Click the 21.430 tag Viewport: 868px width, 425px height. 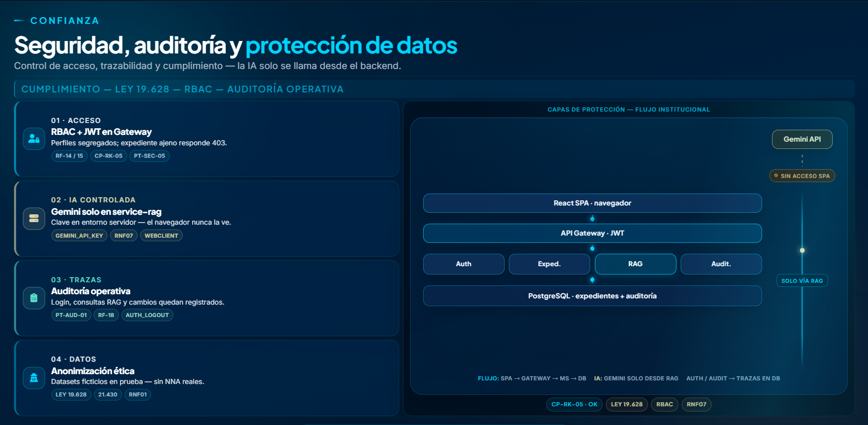(x=107, y=394)
